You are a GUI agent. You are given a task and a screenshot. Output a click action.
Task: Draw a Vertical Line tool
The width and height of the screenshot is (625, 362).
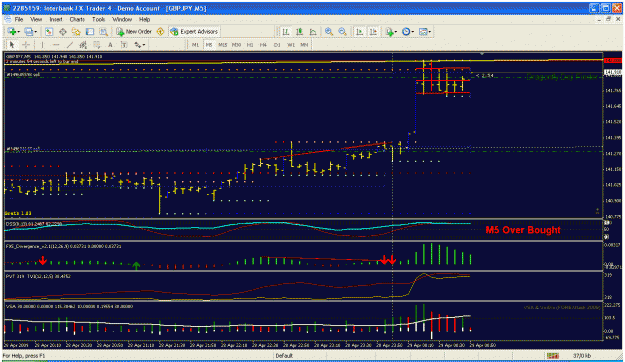pyautogui.click(x=42, y=45)
